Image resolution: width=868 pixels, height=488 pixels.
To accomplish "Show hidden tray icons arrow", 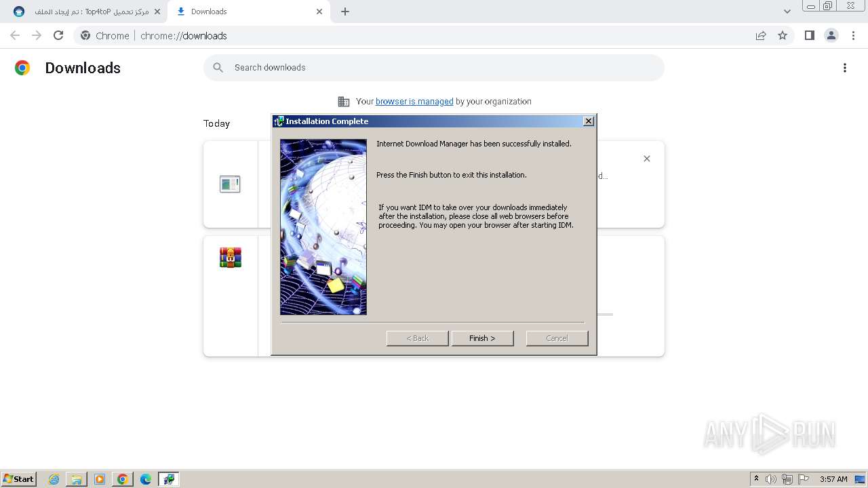I will pos(756,479).
